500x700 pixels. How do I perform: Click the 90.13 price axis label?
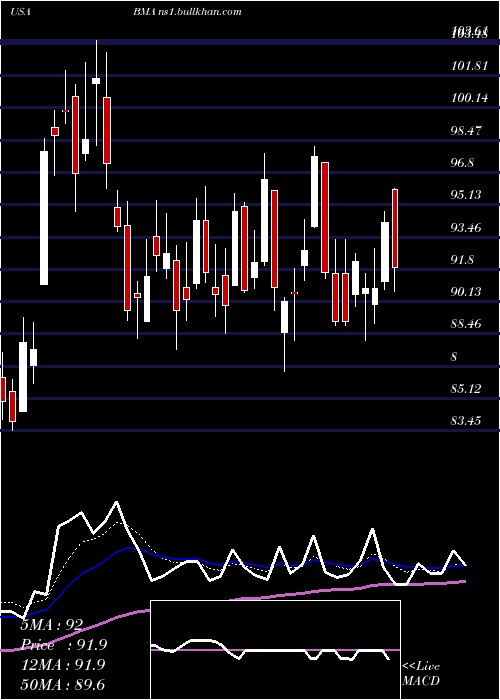coord(467,292)
